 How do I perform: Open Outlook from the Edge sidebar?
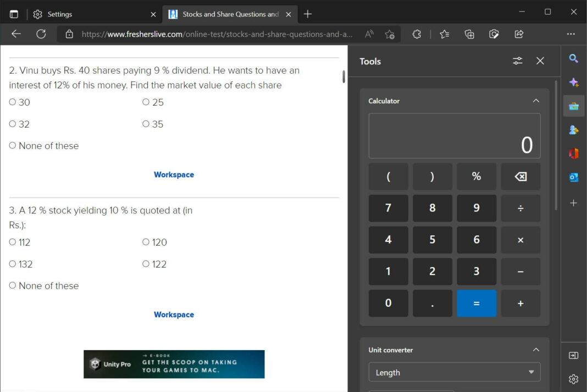pos(574,177)
